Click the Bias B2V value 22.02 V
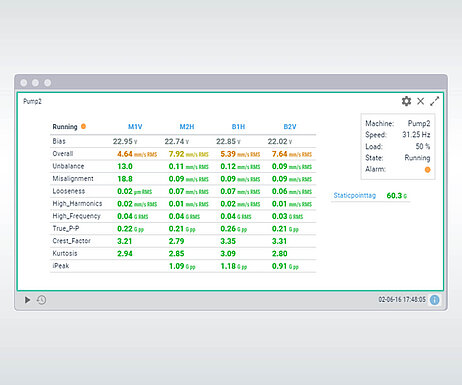This screenshot has width=462, height=385. point(280,141)
